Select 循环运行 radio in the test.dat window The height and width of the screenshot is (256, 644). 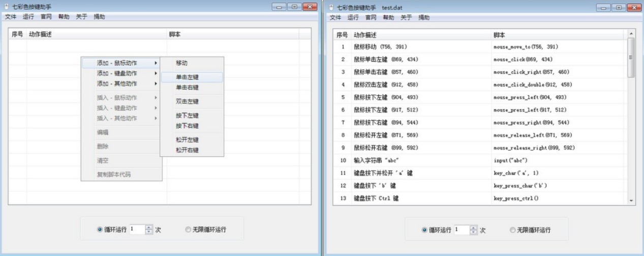pyautogui.click(x=424, y=230)
